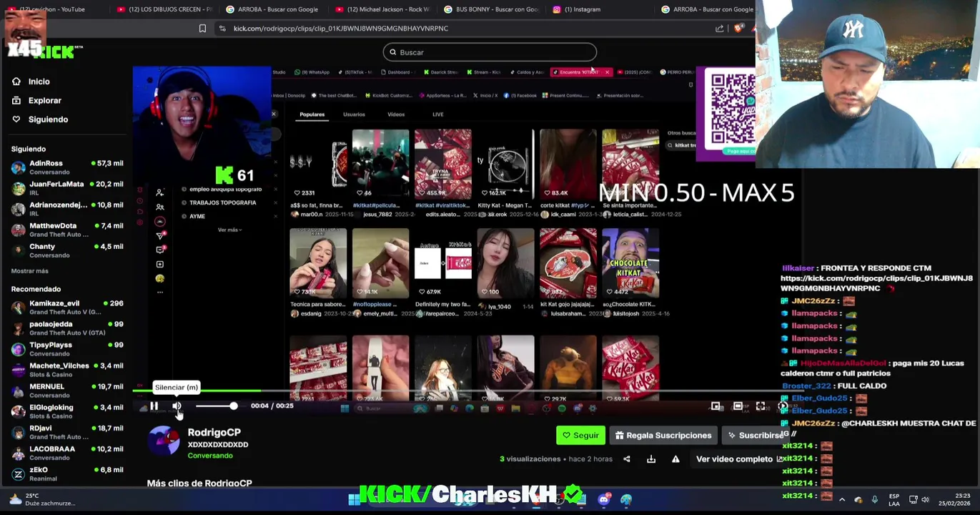Mute the clip with the speaker icon
This screenshot has width=980, height=515.
[177, 406]
